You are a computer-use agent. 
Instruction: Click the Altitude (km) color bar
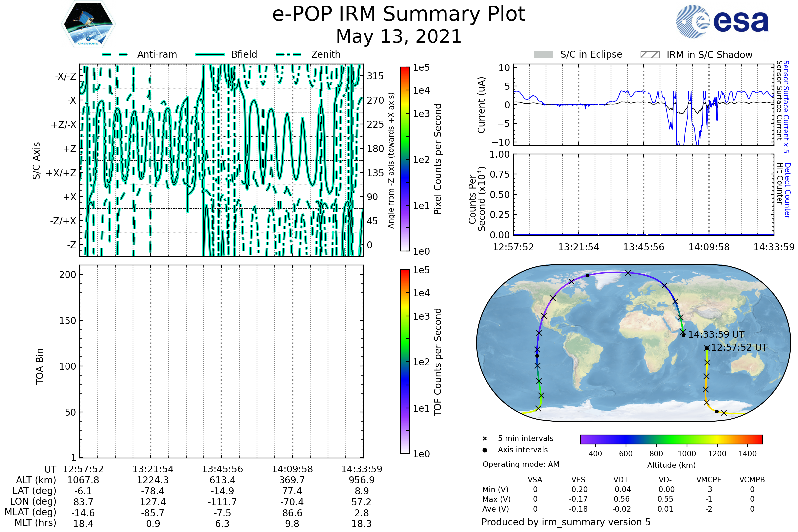click(x=671, y=439)
